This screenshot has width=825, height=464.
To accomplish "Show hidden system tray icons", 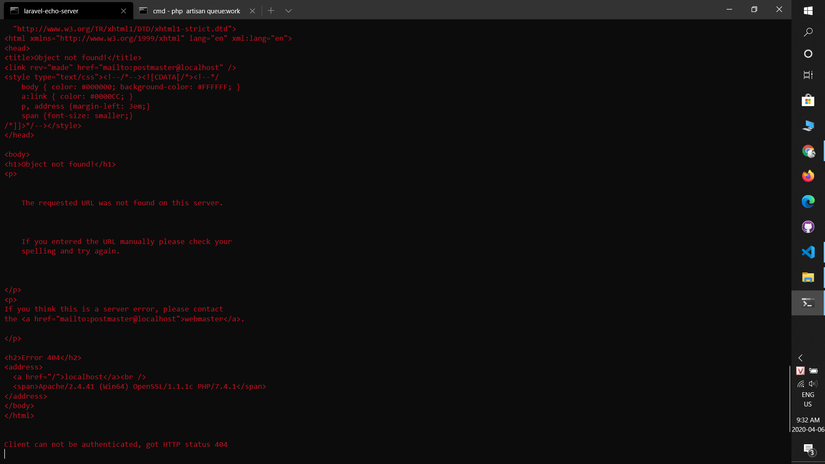I will [800, 358].
